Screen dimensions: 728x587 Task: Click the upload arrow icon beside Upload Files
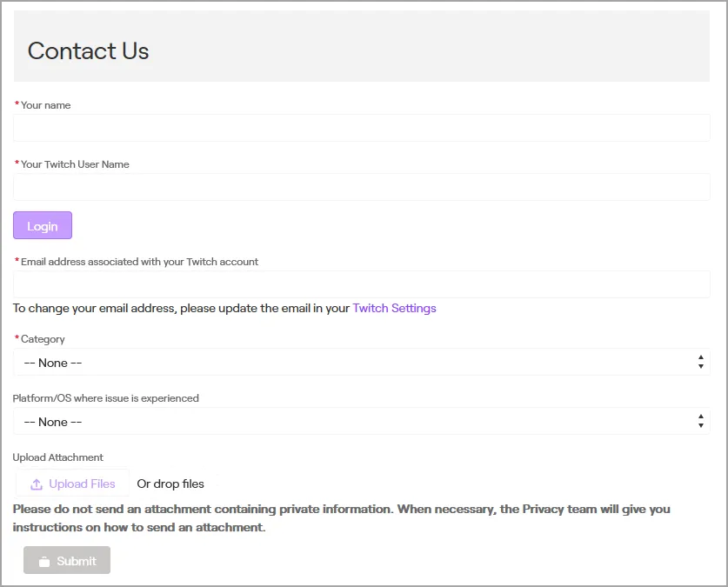click(37, 484)
